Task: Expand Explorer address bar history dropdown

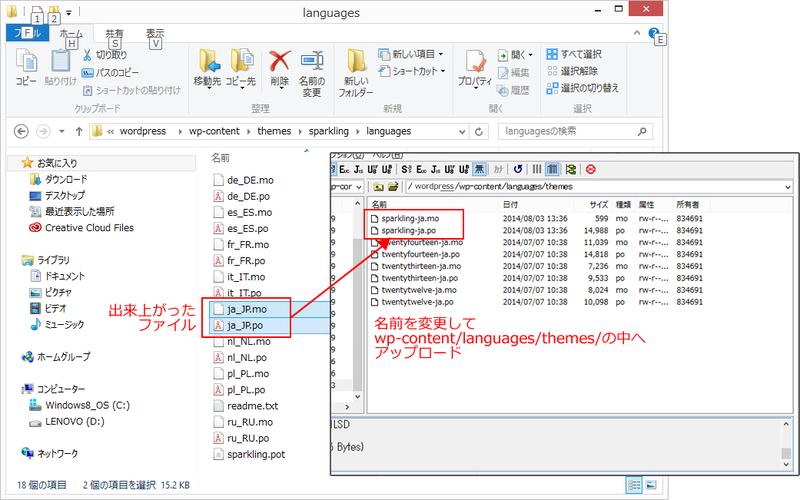Action: (462, 132)
